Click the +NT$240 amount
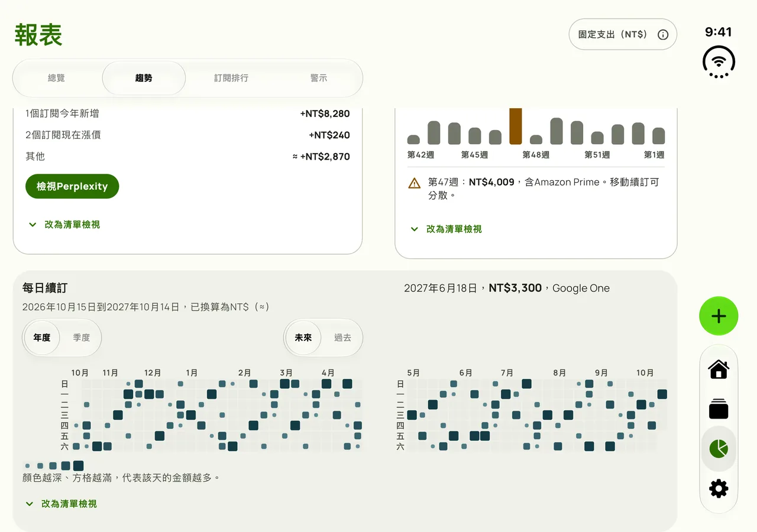The width and height of the screenshot is (757, 532). [x=329, y=135]
